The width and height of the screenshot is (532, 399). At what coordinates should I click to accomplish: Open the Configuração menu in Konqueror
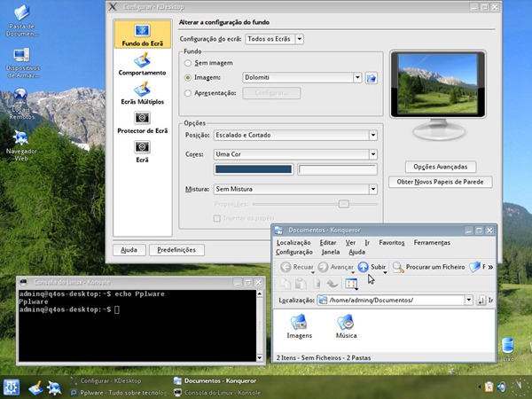[294, 252]
